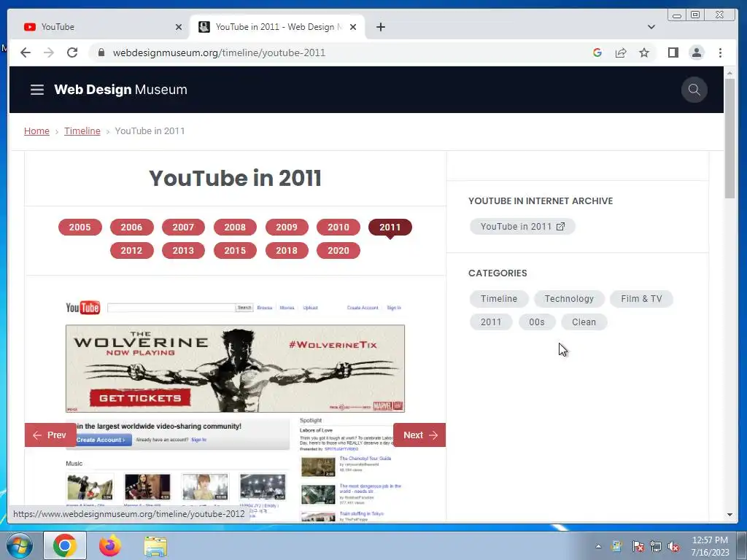Open the Technology category tag

pos(569,298)
